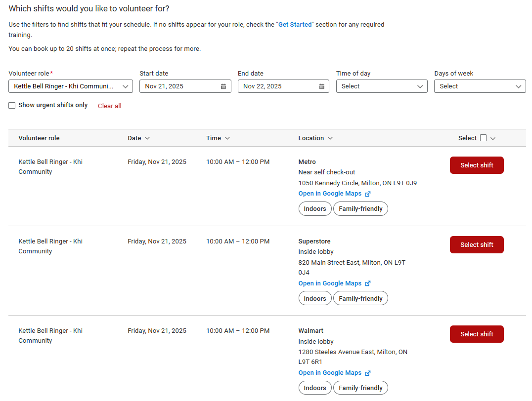The height and width of the screenshot is (401, 532).
Task: Click Clear all filters link
Action: point(109,106)
